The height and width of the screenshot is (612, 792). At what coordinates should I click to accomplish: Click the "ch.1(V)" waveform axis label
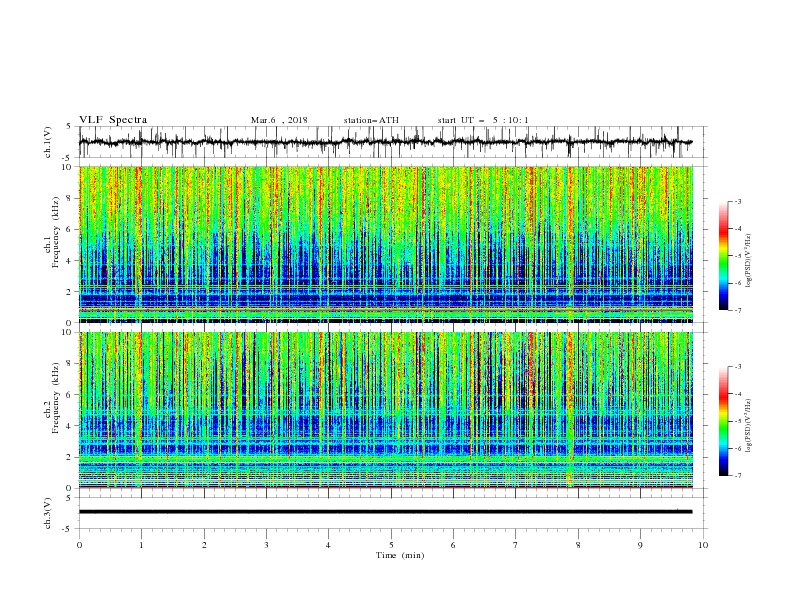click(x=48, y=142)
